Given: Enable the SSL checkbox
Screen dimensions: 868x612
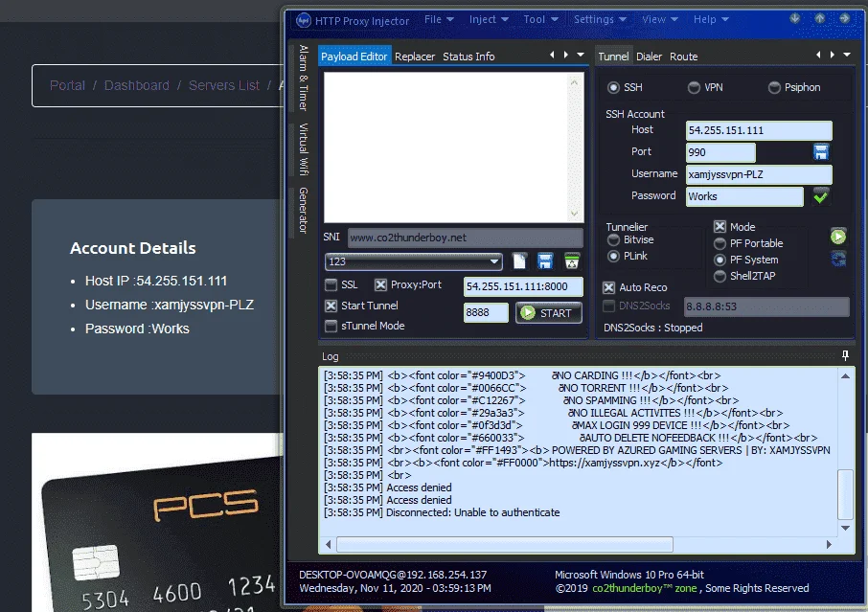Looking at the screenshot, I should 331,285.
